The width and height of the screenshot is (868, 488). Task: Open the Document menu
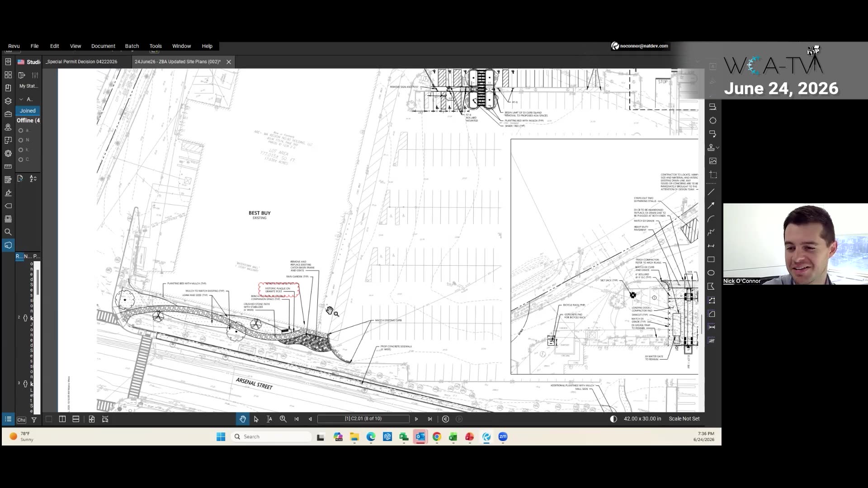click(x=103, y=46)
